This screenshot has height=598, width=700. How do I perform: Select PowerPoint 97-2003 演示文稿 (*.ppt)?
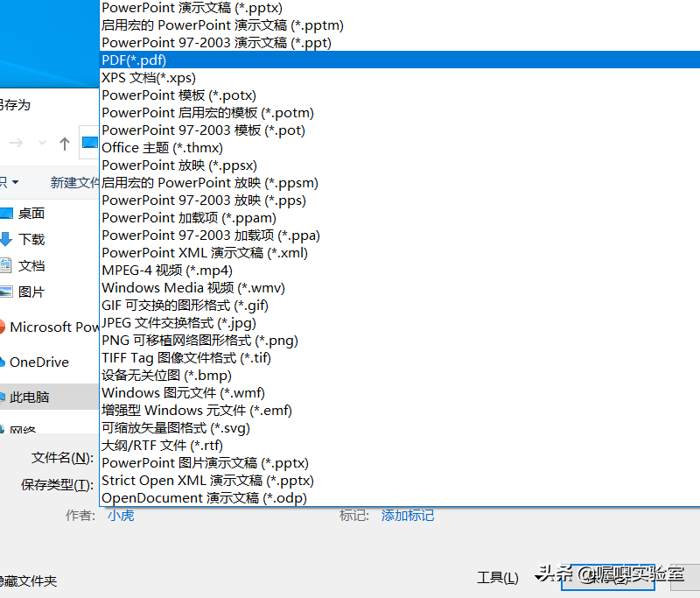(400, 42)
